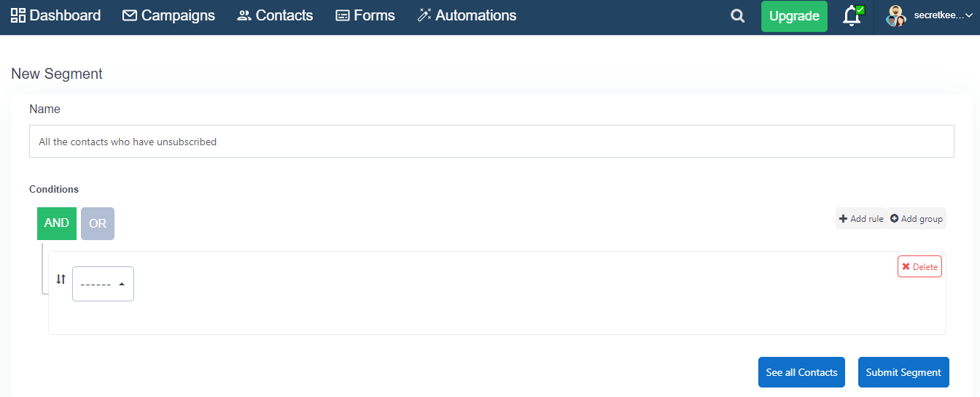
Task: Switch the condition to OR
Action: 98,223
